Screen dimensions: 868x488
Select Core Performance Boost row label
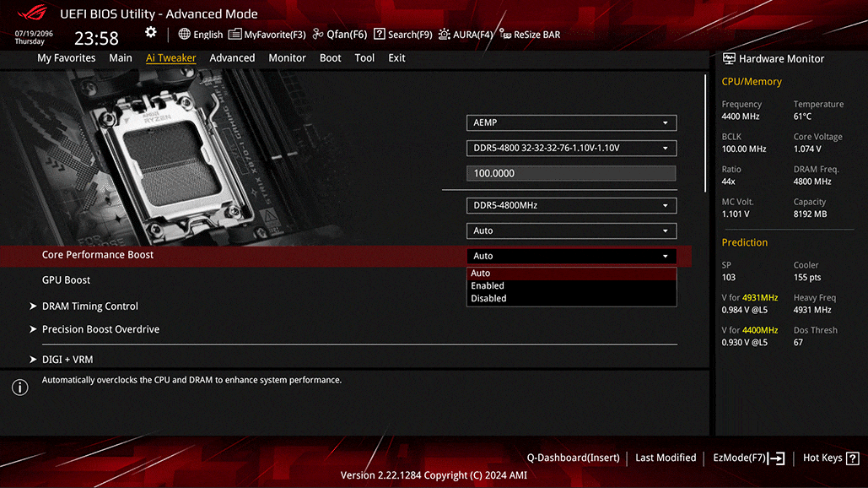pyautogui.click(x=98, y=255)
